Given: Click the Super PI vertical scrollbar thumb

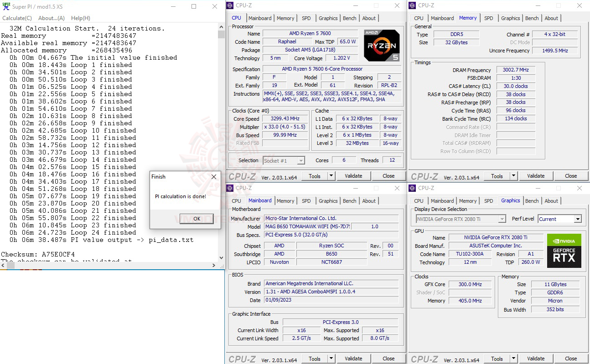Looking at the screenshot, I should point(221,36).
